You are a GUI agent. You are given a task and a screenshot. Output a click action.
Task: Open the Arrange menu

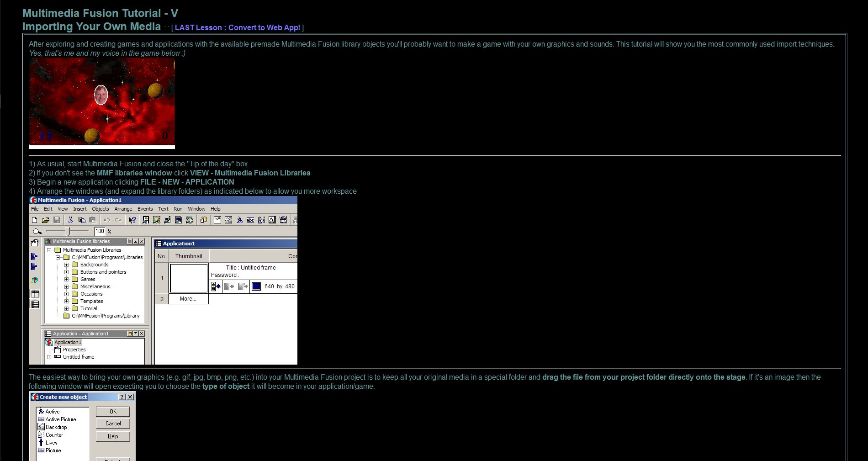123,209
